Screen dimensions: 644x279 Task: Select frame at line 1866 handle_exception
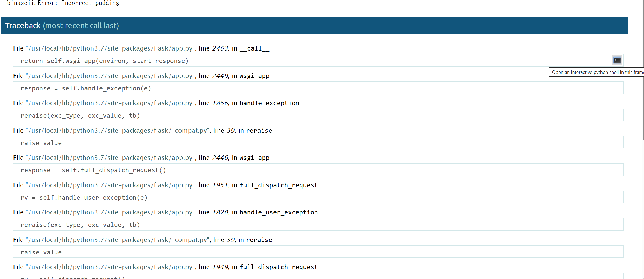tap(156, 103)
